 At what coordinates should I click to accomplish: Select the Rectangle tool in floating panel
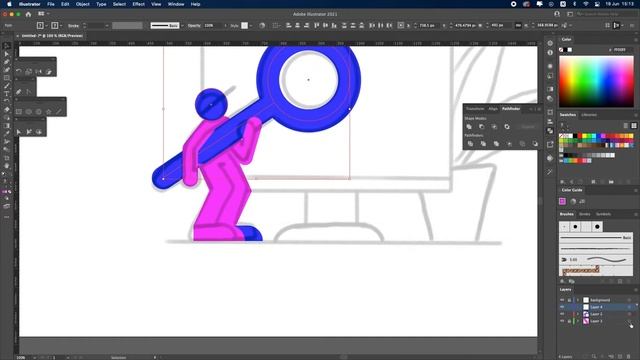coord(19,111)
